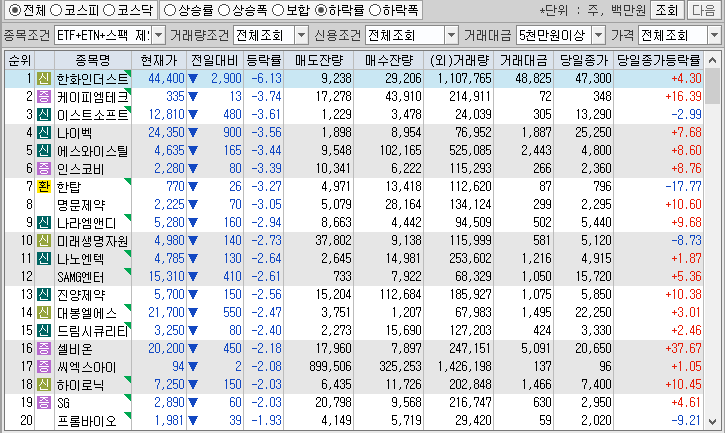
Task: Sort by 거래대금 column header
Action: (523, 60)
